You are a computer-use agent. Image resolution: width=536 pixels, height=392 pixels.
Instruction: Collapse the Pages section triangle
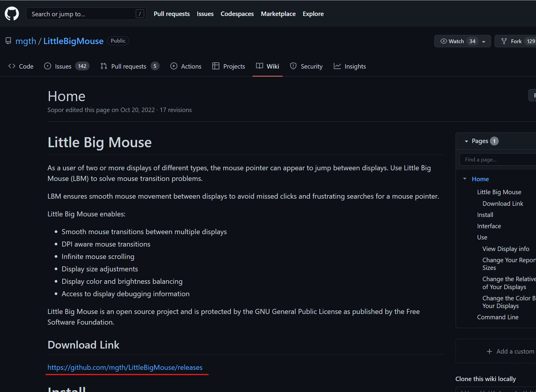(x=467, y=141)
